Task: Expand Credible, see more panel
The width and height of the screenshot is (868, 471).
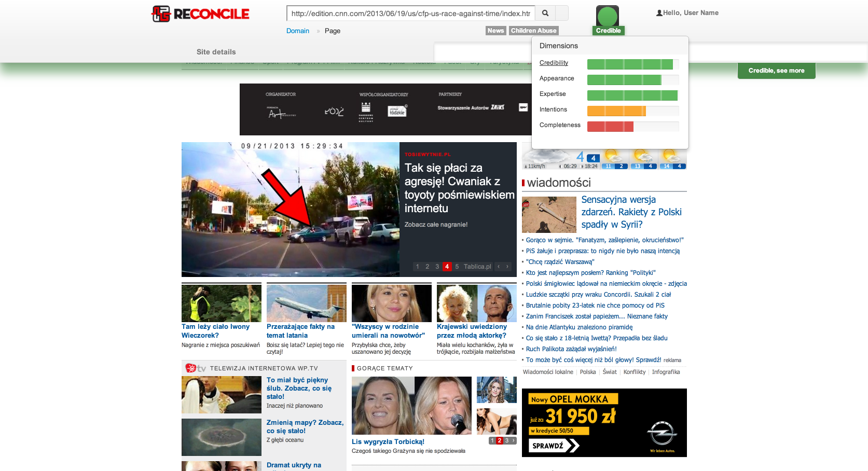Action: (x=776, y=71)
